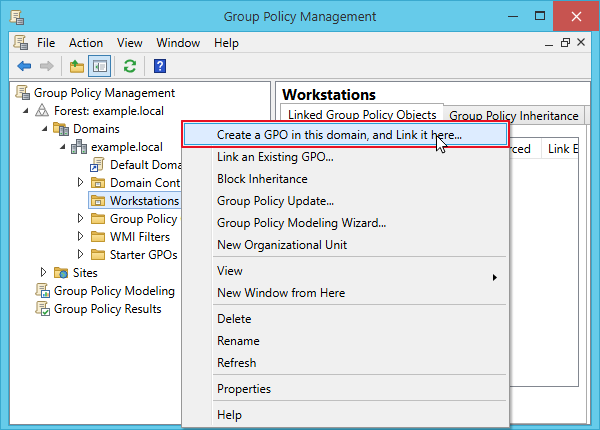Click the Workstations OU folder icon
The width and height of the screenshot is (600, 430).
98,200
